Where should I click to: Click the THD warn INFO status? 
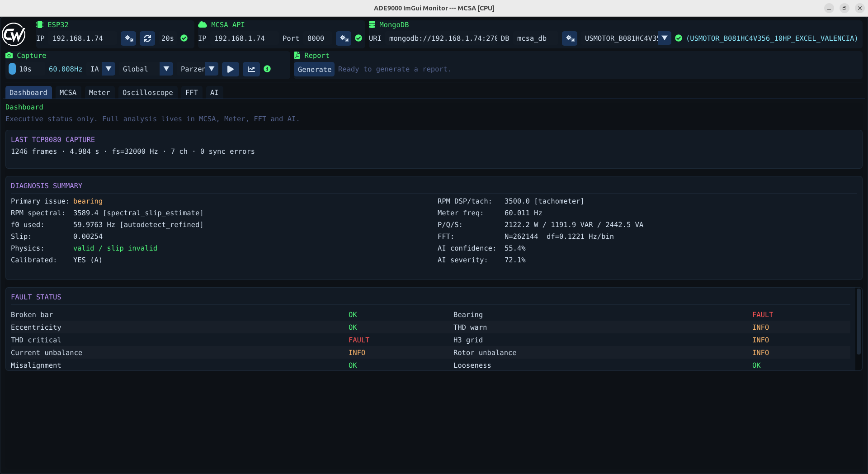tap(760, 327)
